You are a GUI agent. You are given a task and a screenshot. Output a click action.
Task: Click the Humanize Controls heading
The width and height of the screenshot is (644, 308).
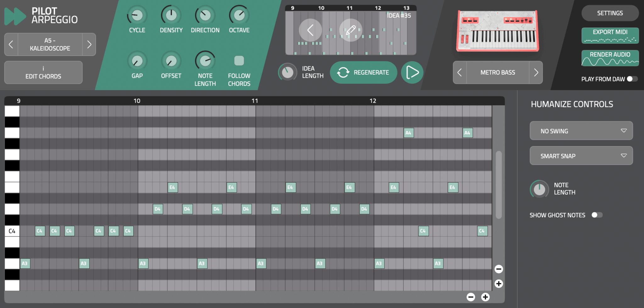pyautogui.click(x=572, y=104)
